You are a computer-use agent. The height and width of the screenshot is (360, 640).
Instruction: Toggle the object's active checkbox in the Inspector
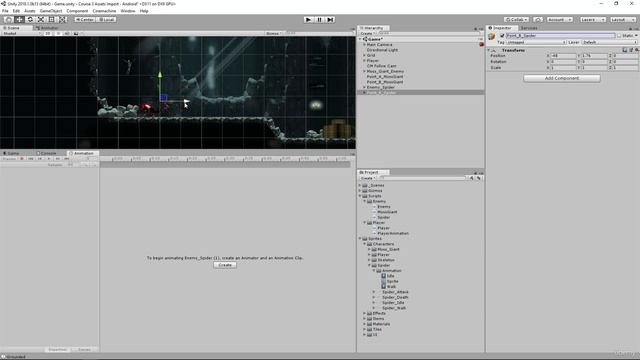click(x=502, y=36)
